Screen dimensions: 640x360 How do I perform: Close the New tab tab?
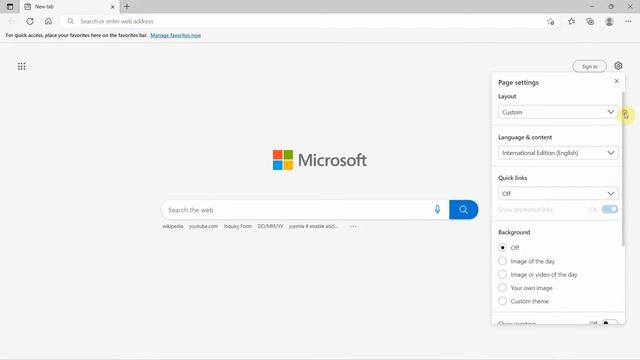113,7
